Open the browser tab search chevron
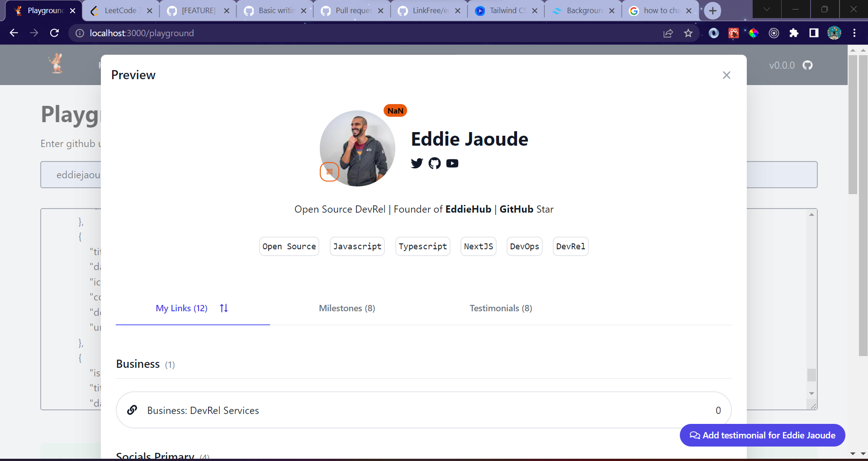The height and width of the screenshot is (461, 868). click(766, 10)
